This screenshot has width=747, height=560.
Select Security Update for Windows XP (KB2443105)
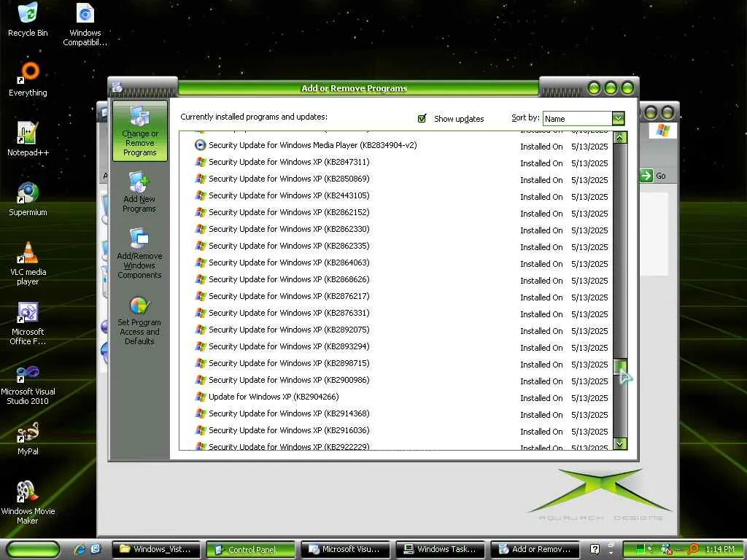coord(396,195)
